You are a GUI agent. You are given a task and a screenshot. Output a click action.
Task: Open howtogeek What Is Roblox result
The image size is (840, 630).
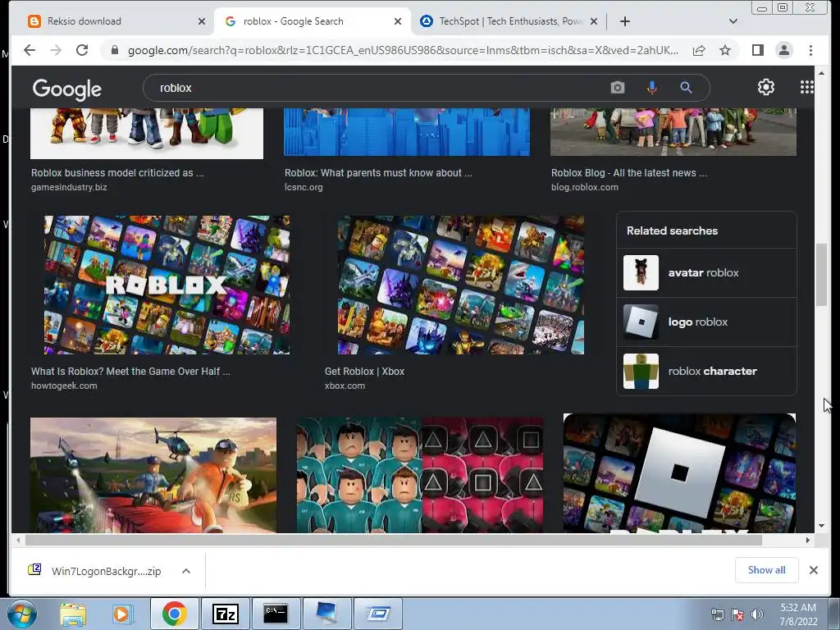tap(130, 372)
